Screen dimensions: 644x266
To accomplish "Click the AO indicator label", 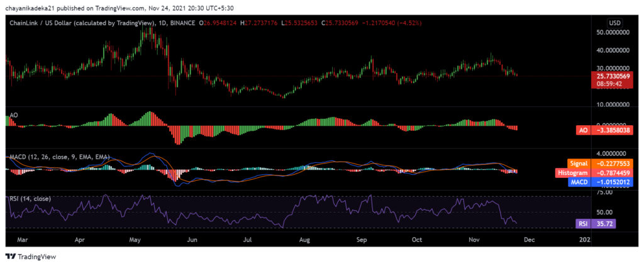I will tap(14, 116).
